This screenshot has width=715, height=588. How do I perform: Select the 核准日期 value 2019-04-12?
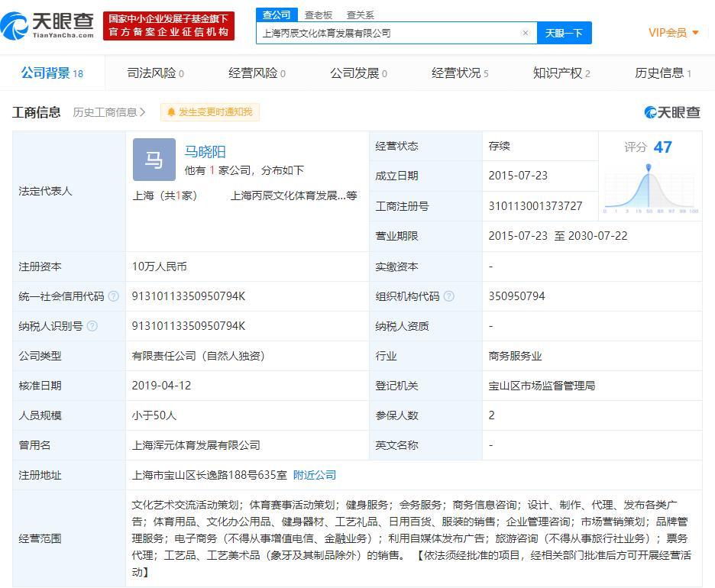click(161, 386)
